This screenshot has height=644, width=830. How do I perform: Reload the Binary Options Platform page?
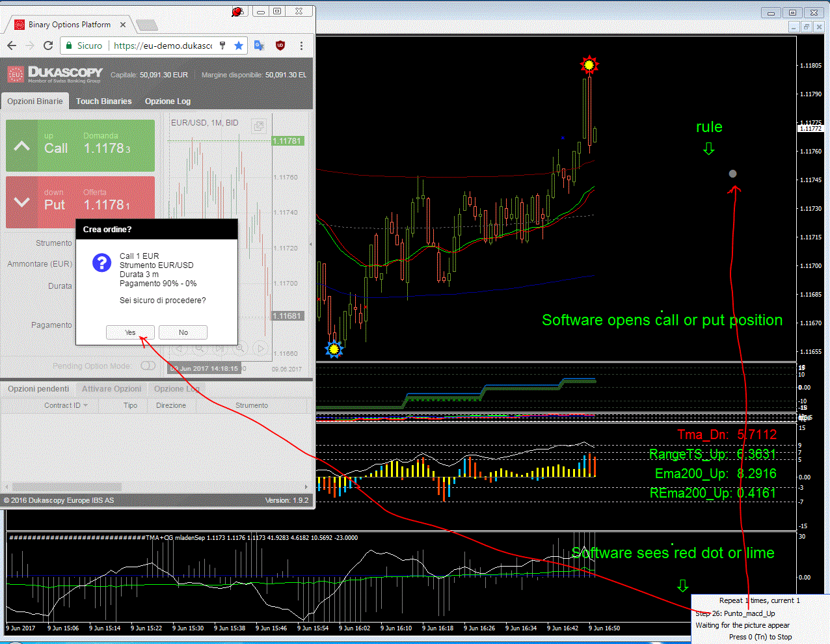[48, 46]
